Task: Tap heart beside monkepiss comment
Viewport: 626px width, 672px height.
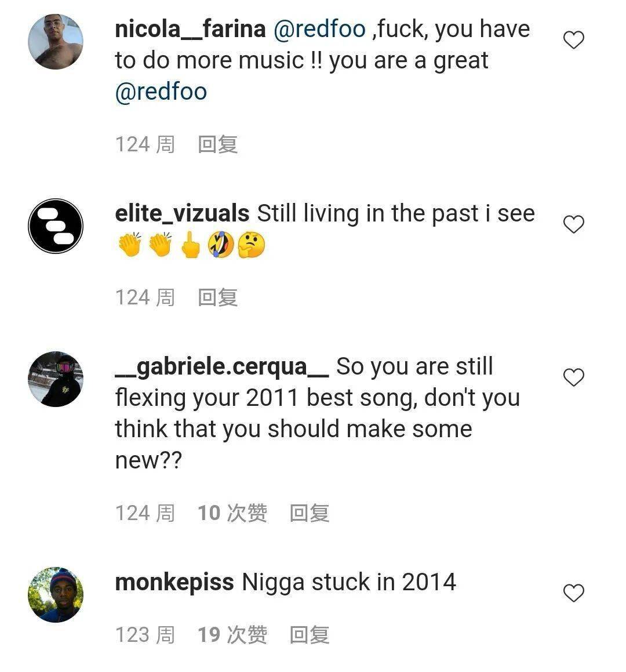Action: 573,593
